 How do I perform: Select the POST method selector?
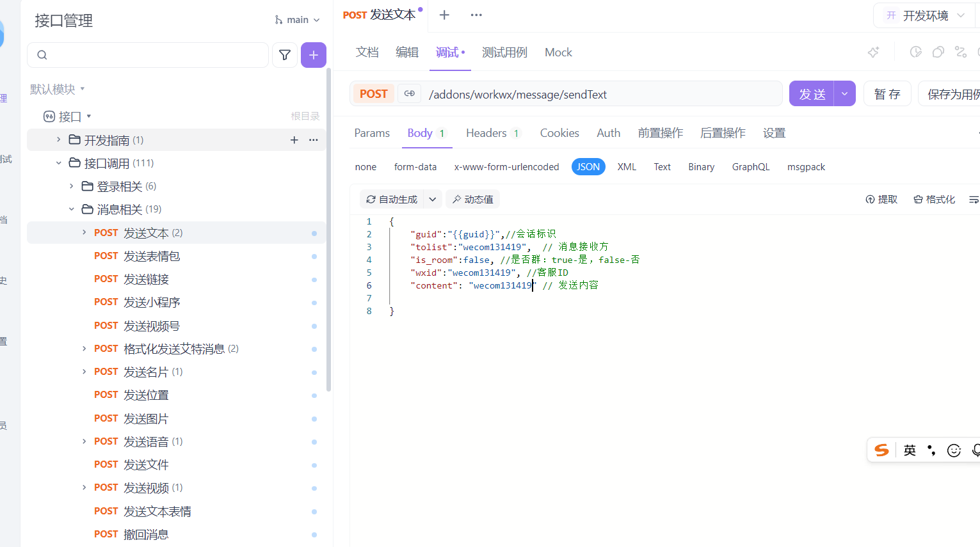point(374,94)
